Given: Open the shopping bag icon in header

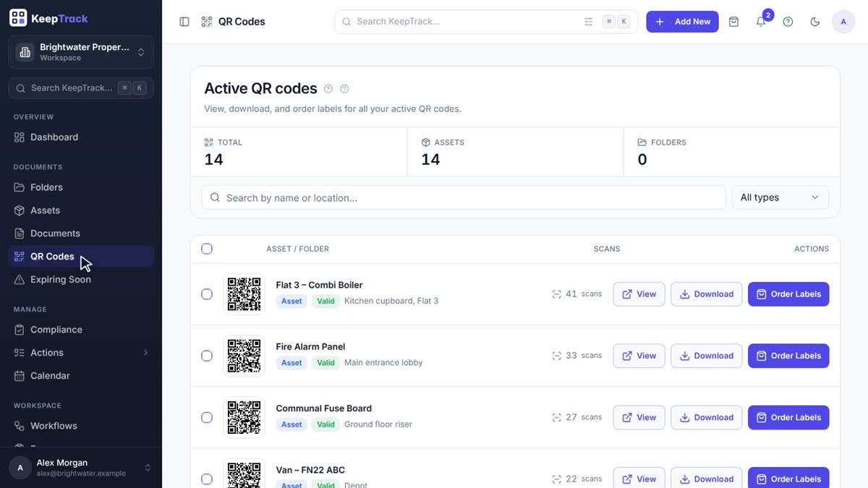Looking at the screenshot, I should pos(733,22).
